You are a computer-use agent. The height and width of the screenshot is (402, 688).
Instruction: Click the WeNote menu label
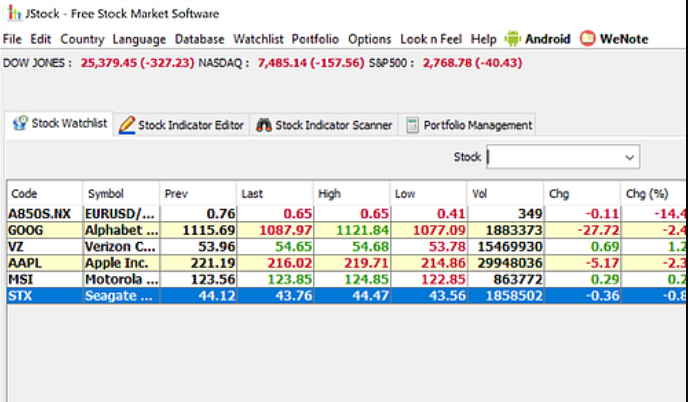pos(624,39)
